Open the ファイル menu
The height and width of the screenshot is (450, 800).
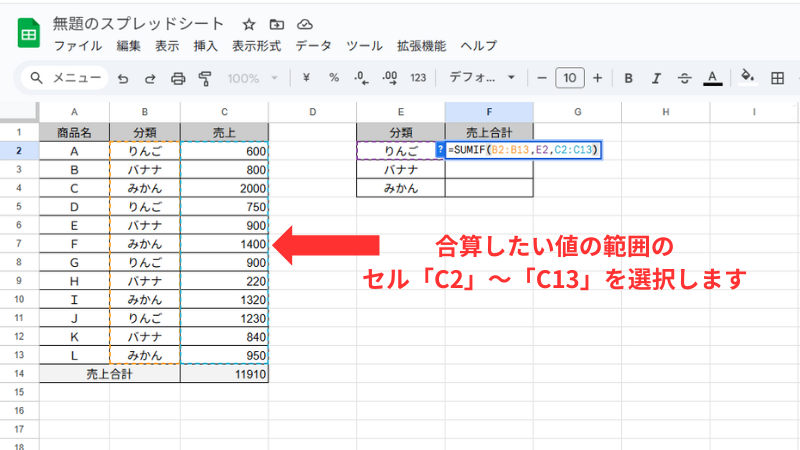(x=78, y=46)
